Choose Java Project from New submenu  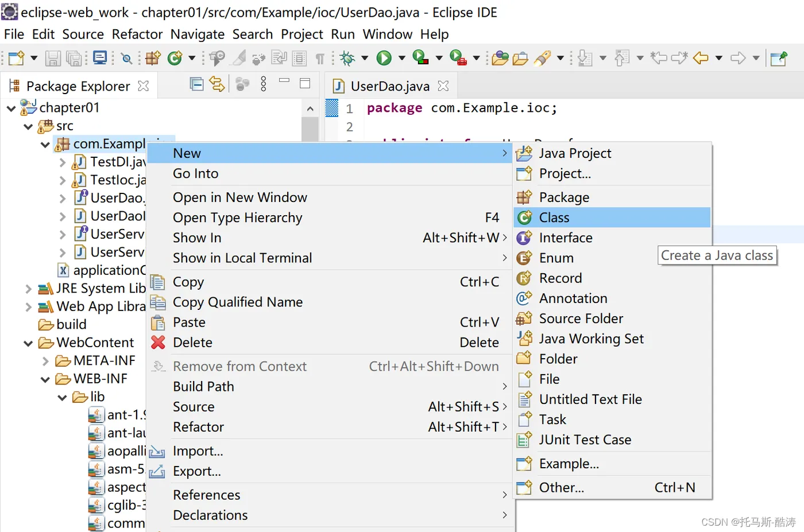tap(612, 153)
